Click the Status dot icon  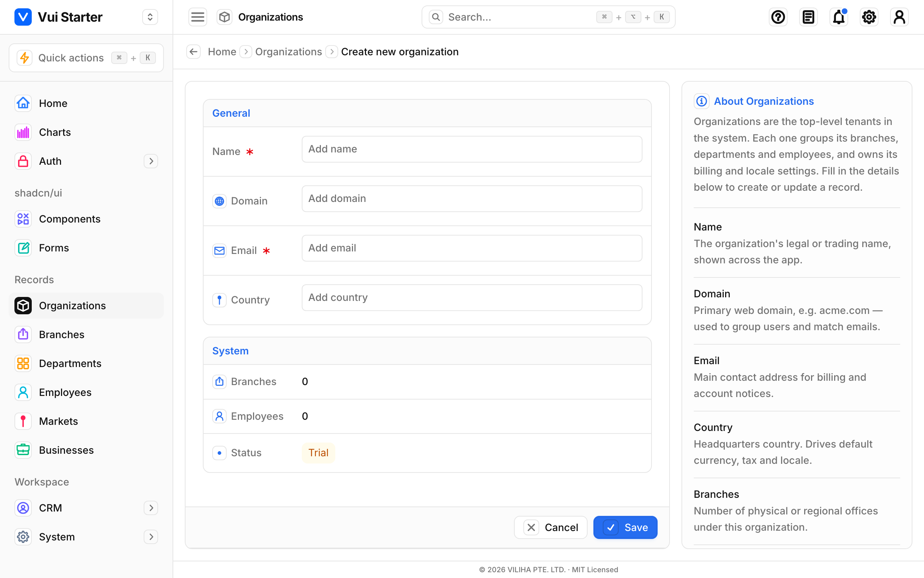click(219, 453)
